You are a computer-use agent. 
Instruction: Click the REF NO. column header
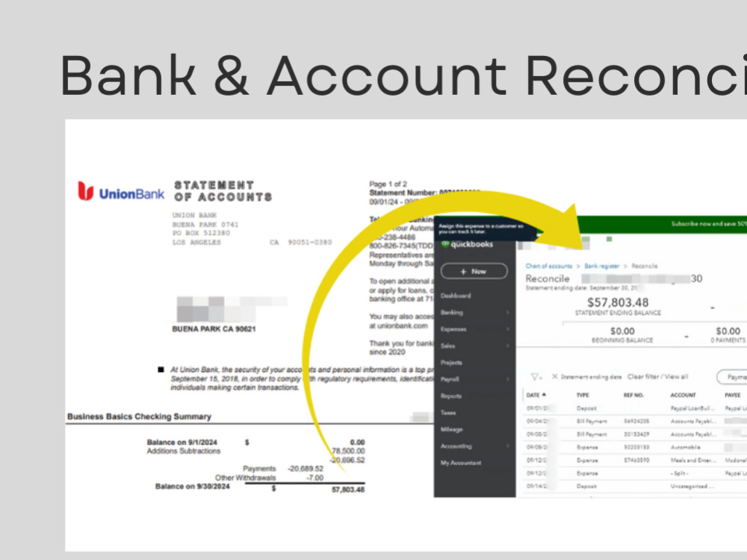pos(633,395)
